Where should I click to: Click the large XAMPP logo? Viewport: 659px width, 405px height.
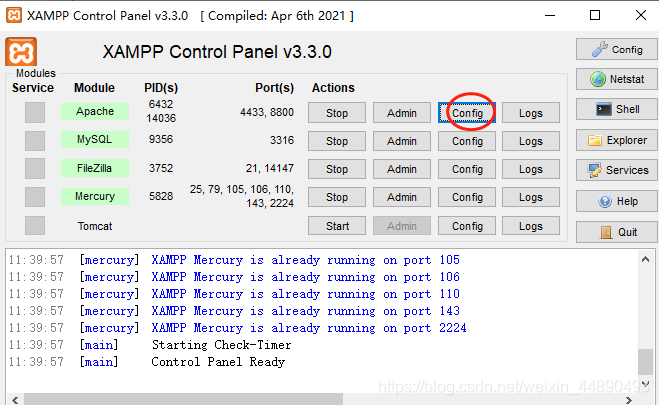click(x=21, y=52)
